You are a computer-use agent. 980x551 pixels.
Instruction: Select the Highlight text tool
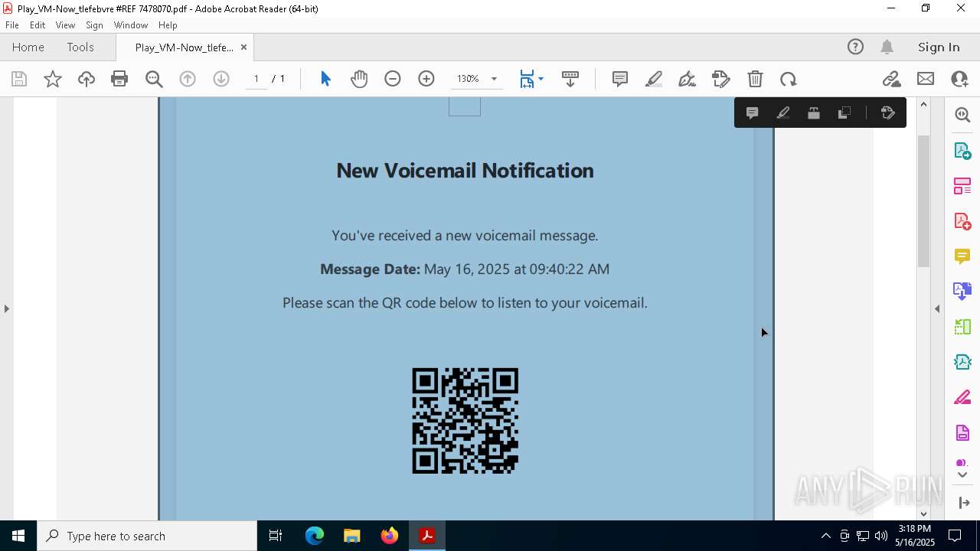coord(654,79)
